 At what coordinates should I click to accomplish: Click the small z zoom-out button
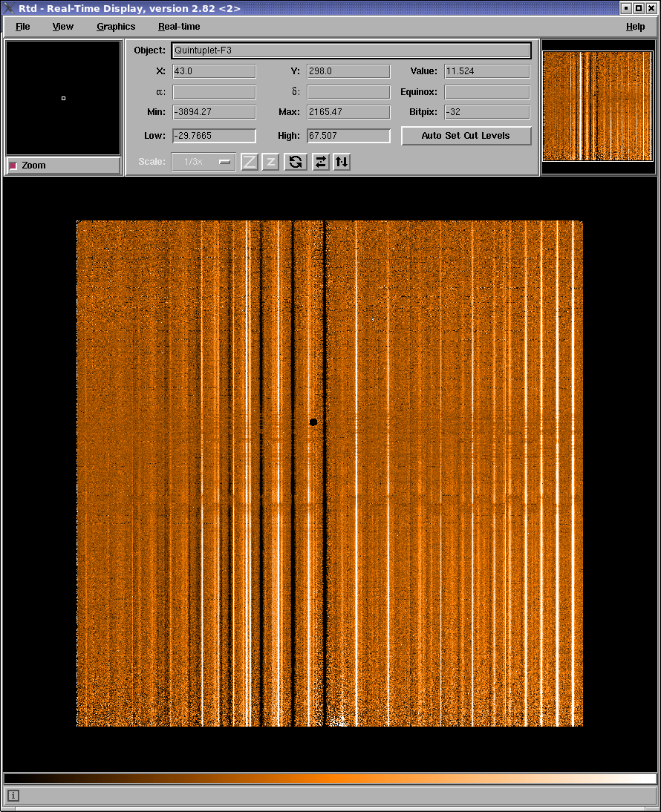[x=270, y=162]
